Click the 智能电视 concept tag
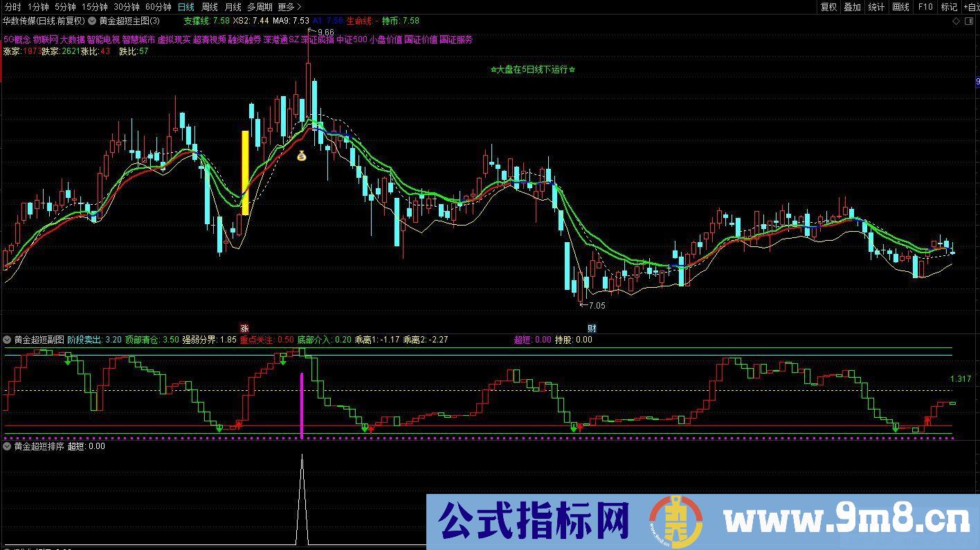The width and height of the screenshot is (980, 550). tap(102, 39)
